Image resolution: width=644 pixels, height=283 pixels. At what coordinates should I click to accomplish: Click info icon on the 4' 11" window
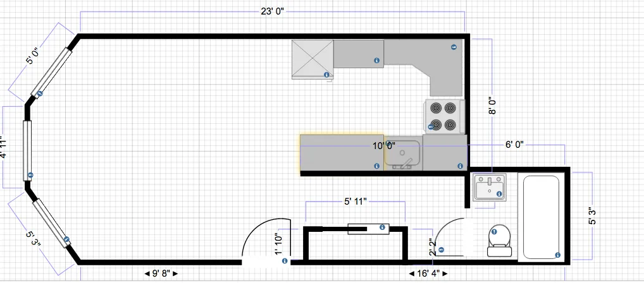point(30,175)
